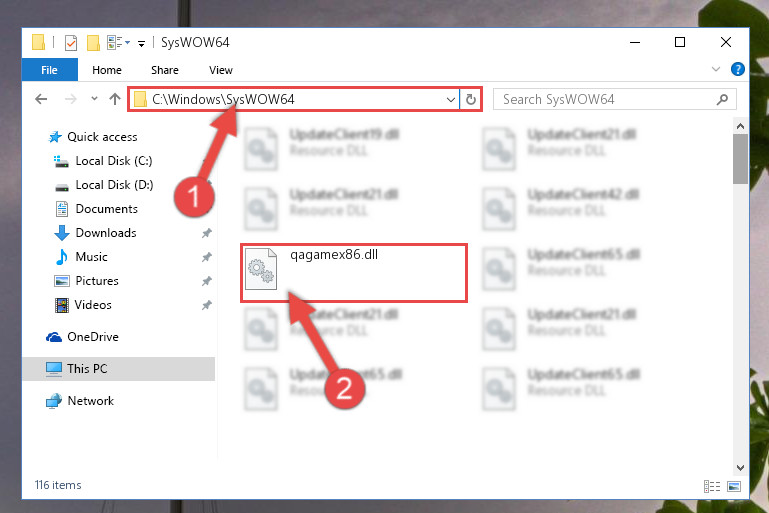
Task: Open Videos in the sidebar
Action: [83, 305]
